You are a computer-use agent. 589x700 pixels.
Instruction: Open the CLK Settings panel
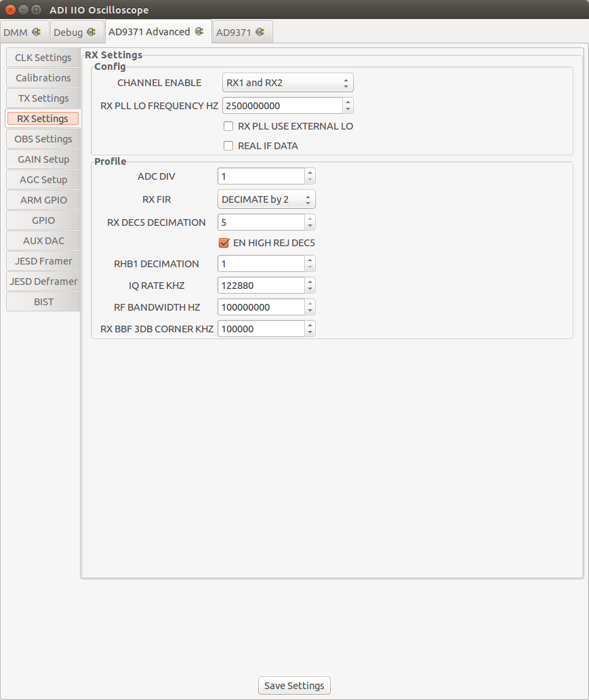tap(43, 58)
